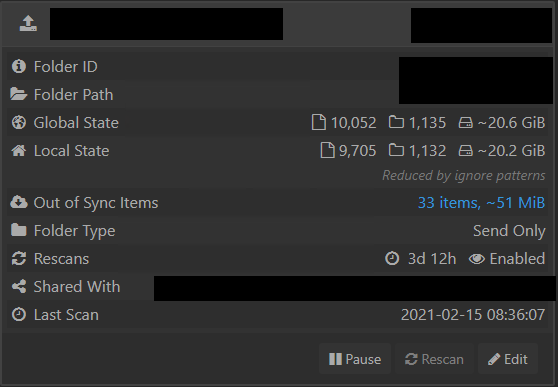
Task: Click the send-only upload icon in folder header
Action: pos(28,24)
